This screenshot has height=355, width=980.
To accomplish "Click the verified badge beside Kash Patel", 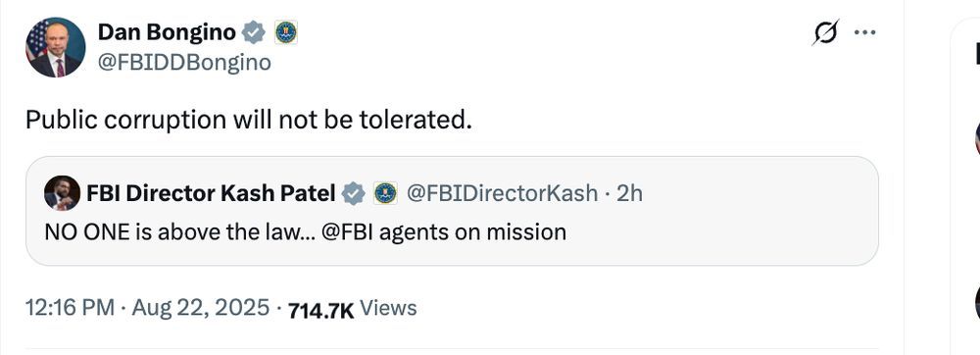I will click(x=354, y=194).
